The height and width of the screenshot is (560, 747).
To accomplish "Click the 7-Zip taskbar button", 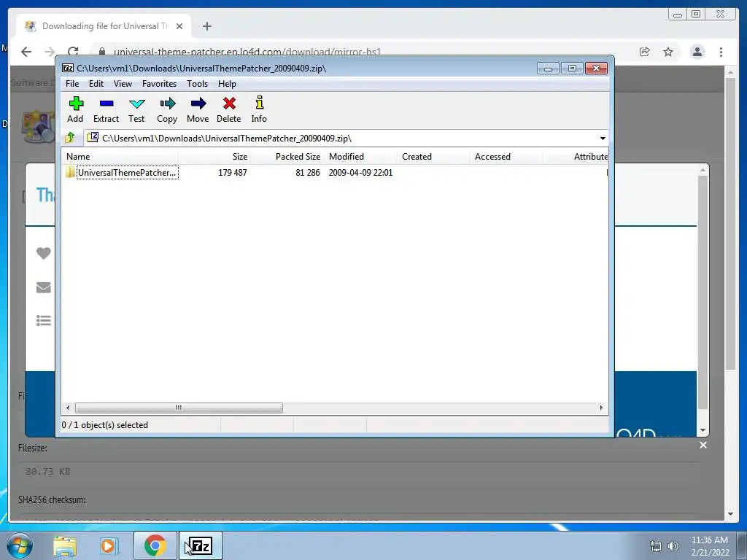I will point(201,545).
